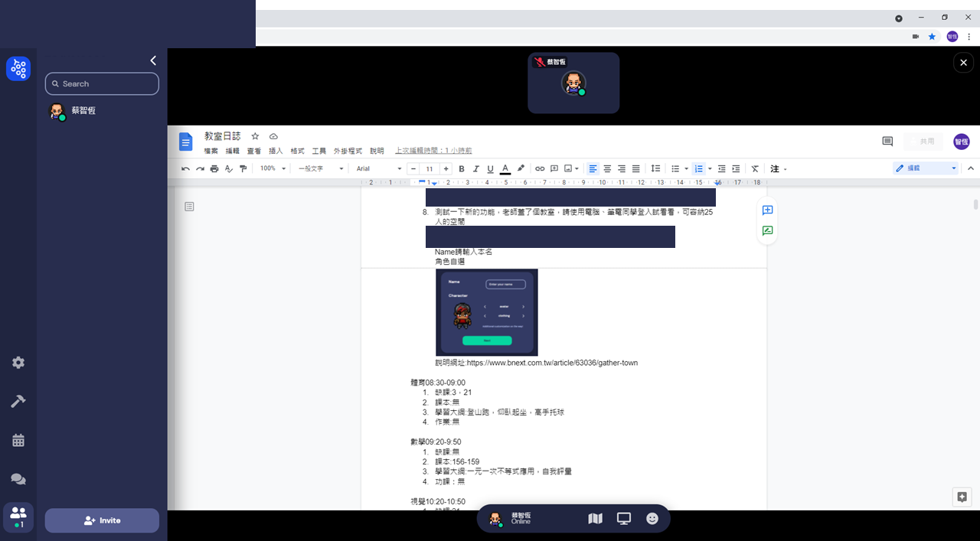980x541 pixels.
Task: Center align text
Action: coord(607,168)
